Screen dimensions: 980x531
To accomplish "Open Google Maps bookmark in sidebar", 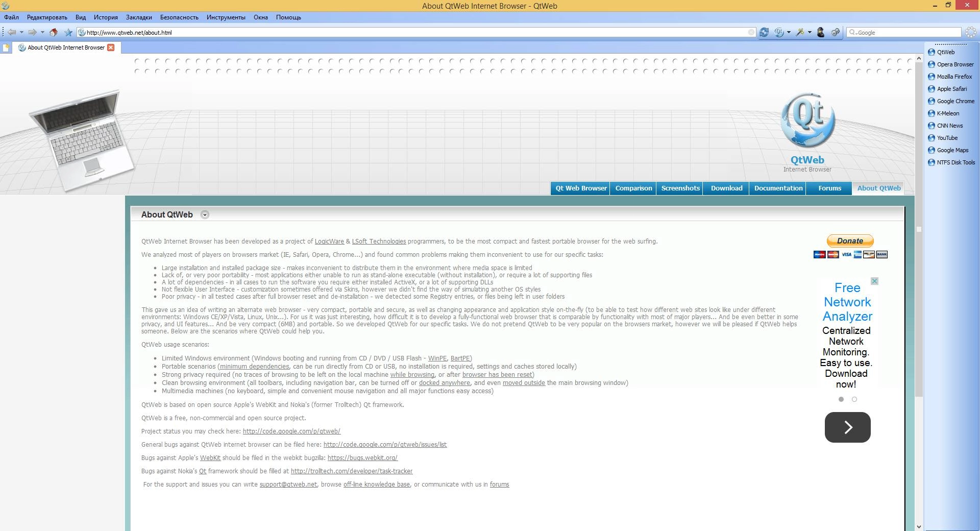I will coord(948,150).
